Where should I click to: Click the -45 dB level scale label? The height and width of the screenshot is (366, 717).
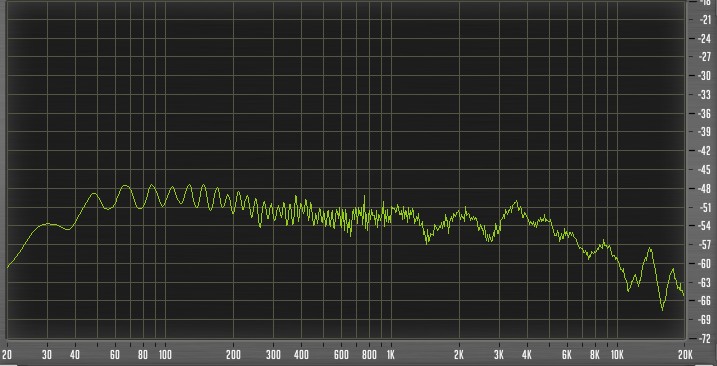click(x=703, y=169)
